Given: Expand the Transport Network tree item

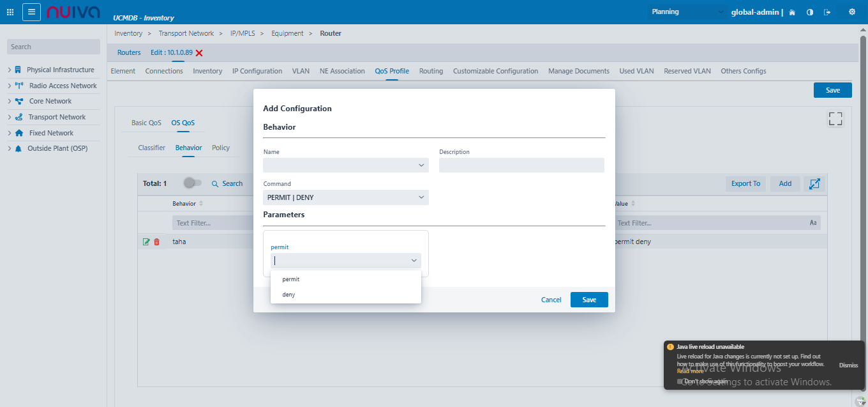Looking at the screenshot, I should coord(10,117).
